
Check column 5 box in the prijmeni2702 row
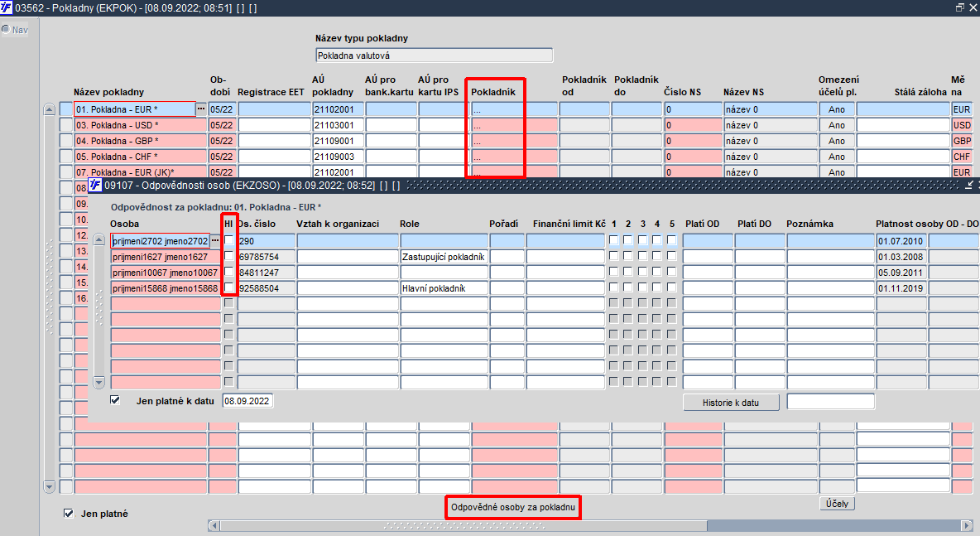tap(671, 240)
